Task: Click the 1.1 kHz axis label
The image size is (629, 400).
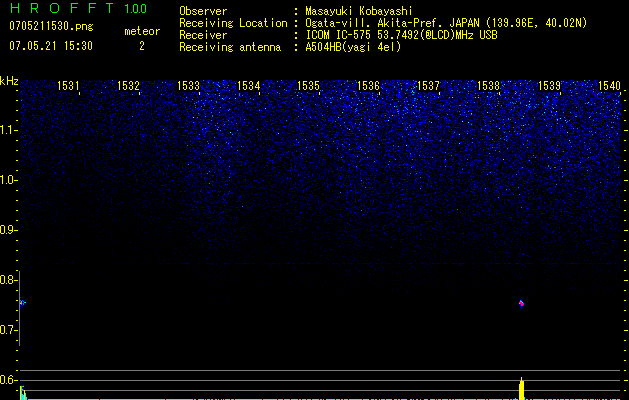Action: 8,130
